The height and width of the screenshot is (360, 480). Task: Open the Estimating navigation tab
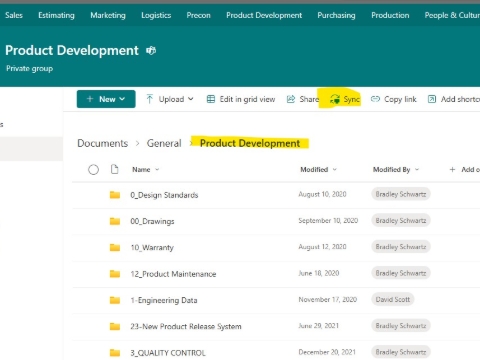(x=56, y=15)
